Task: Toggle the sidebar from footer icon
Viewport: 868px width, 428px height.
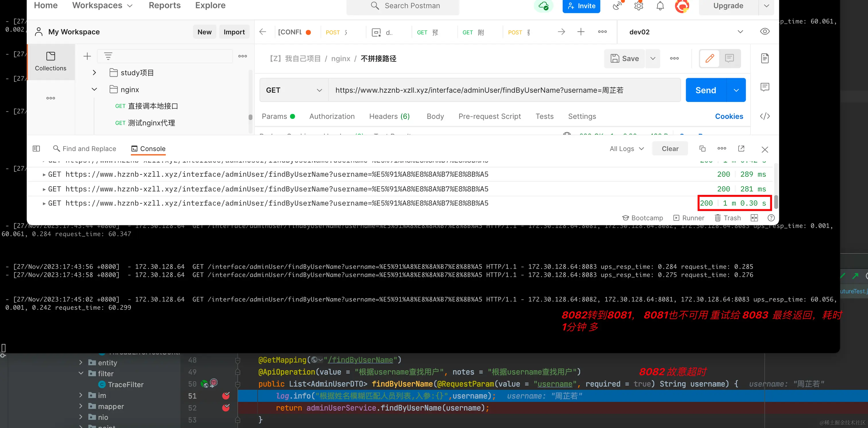Action: pos(36,149)
